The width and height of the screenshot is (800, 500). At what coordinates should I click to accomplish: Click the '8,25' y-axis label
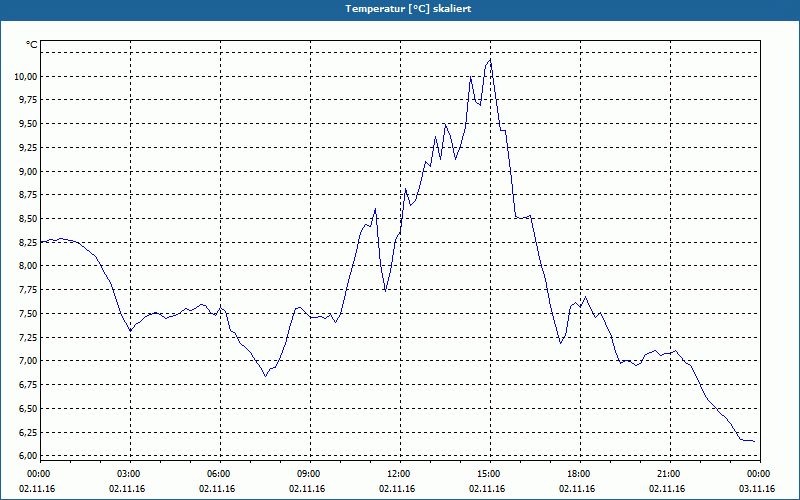(29, 242)
